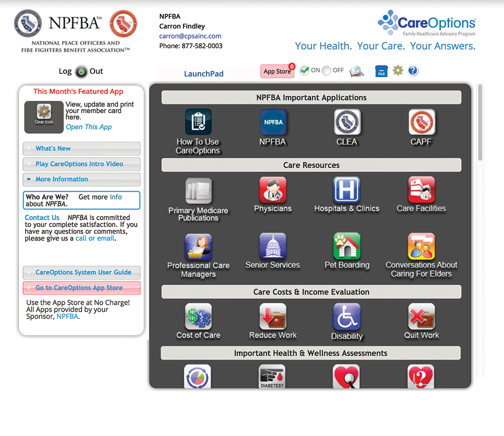504x436 pixels.
Task: Open help with the question mark icon
Action: coord(413,70)
